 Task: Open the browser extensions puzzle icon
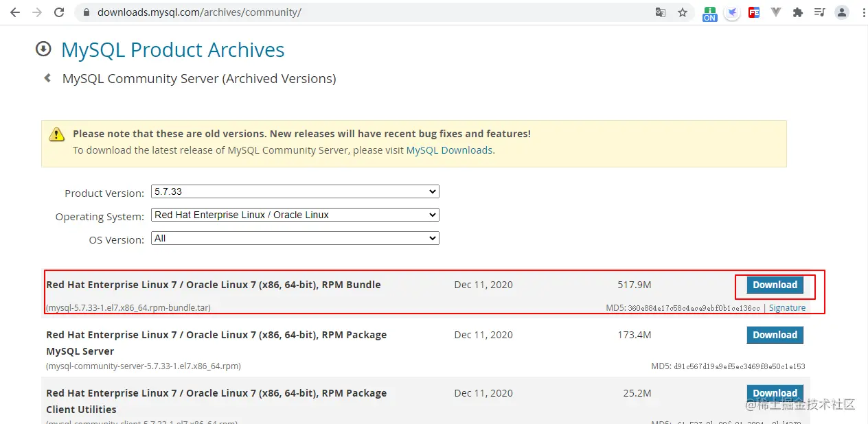[x=797, y=12]
